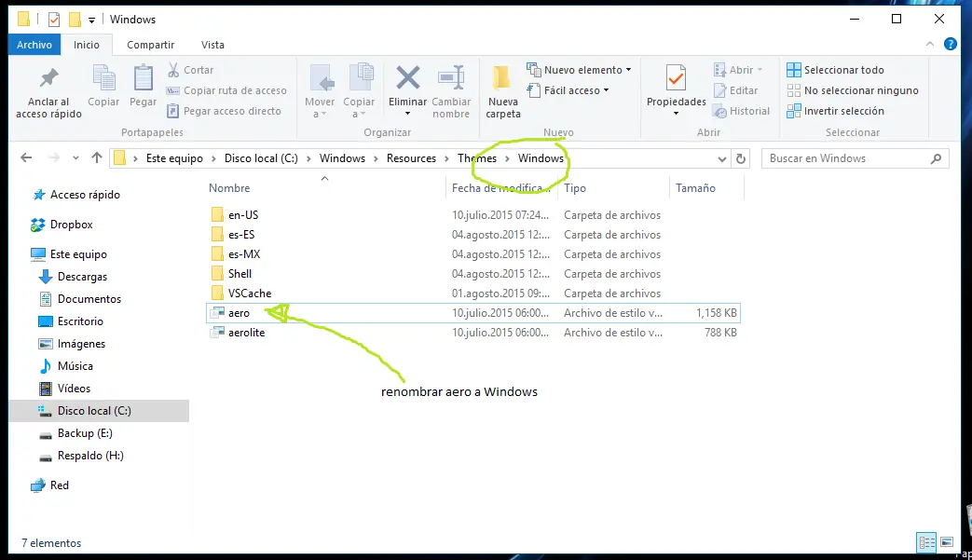Click Este equipo in address bar
This screenshot has width=972, height=560.
click(x=174, y=158)
